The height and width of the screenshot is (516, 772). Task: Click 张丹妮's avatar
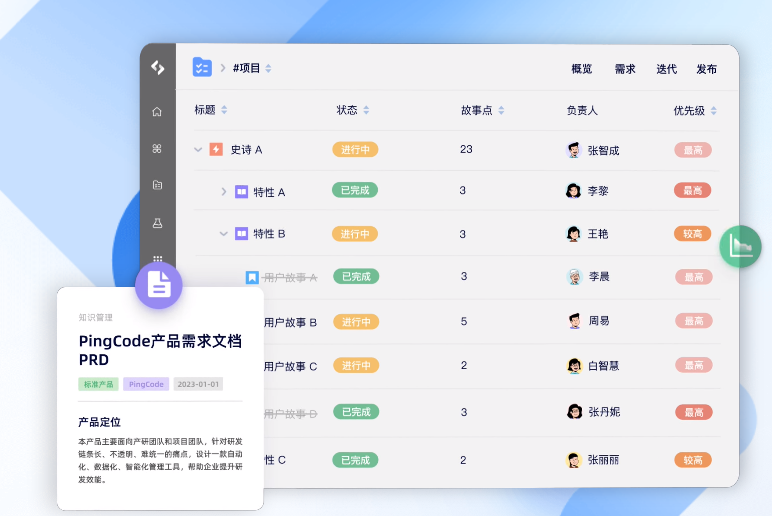coord(575,412)
